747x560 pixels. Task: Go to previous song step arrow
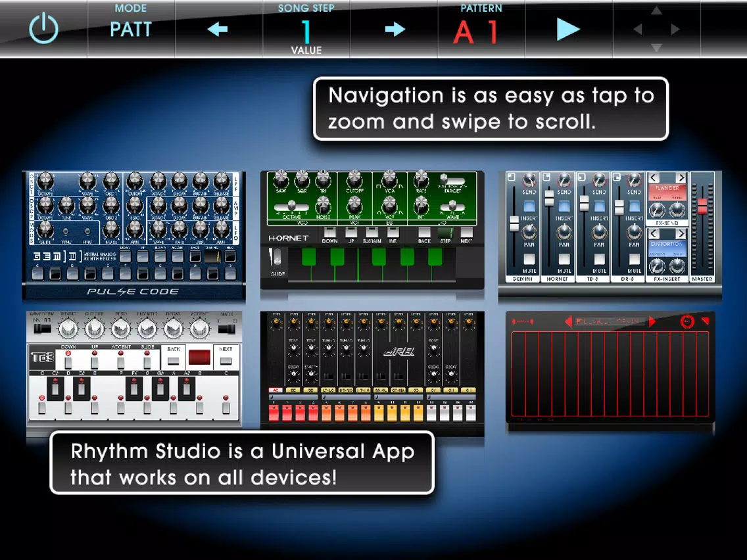point(218,30)
